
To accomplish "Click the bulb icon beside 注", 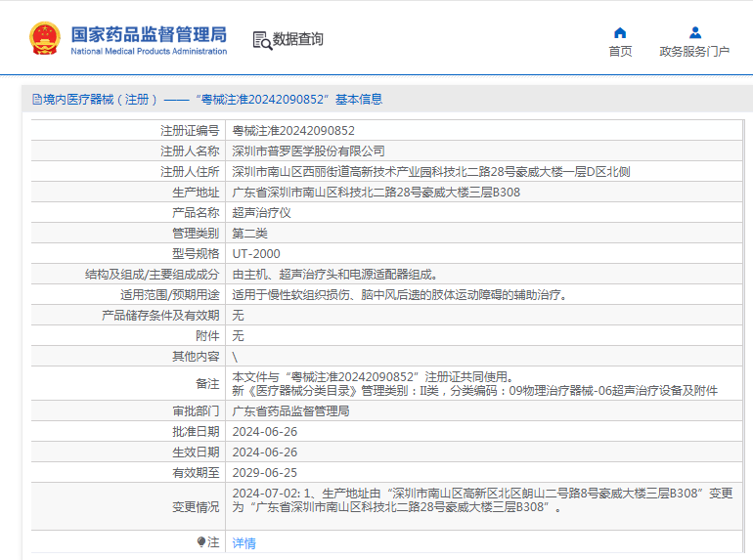I will tap(201, 541).
